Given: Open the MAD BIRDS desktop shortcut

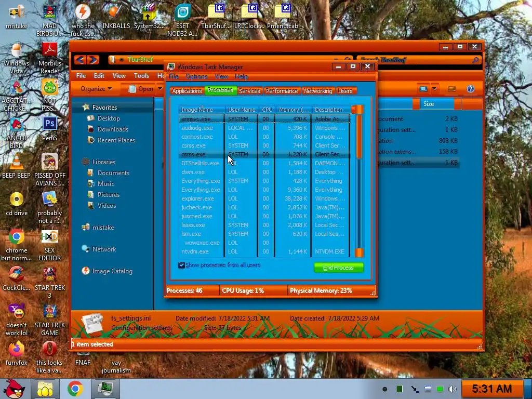Looking at the screenshot, I should pyautogui.click(x=49, y=20).
